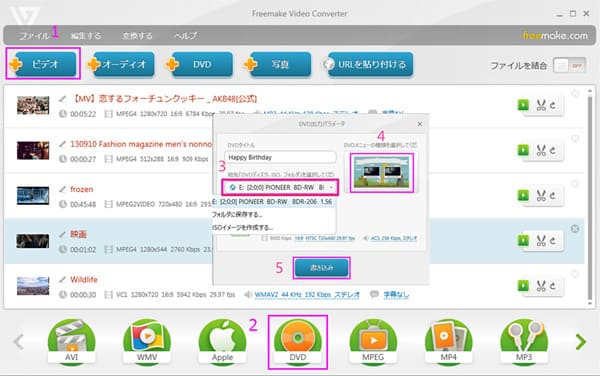Click pencil rename icon beside Wildlife title

(62, 280)
